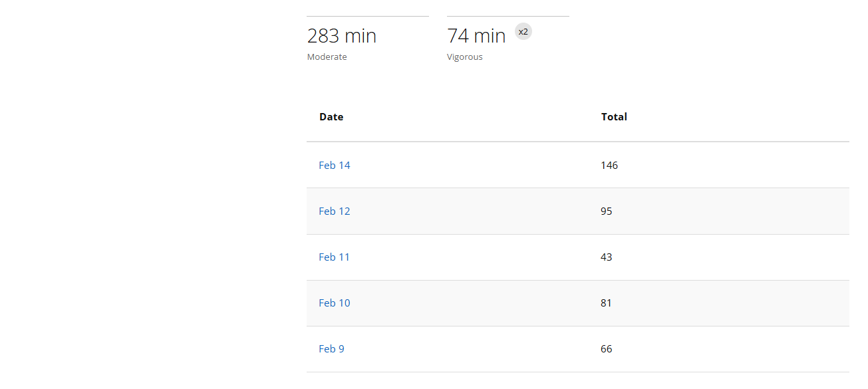
Task: Click the x2 multiplier badge
Action: pyautogui.click(x=523, y=31)
